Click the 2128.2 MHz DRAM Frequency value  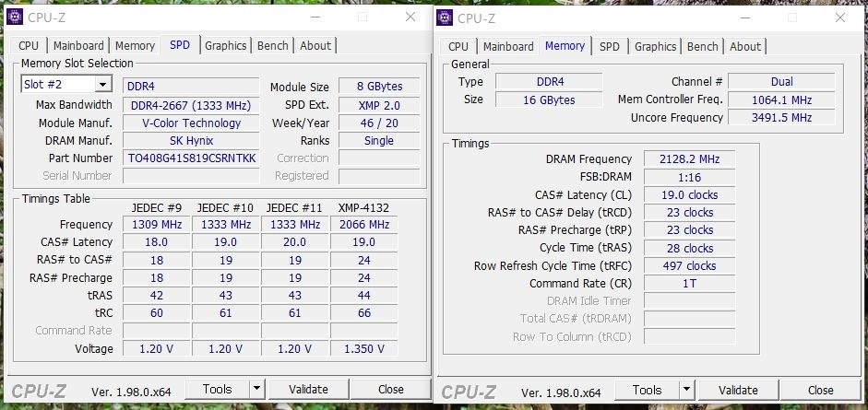click(x=689, y=159)
